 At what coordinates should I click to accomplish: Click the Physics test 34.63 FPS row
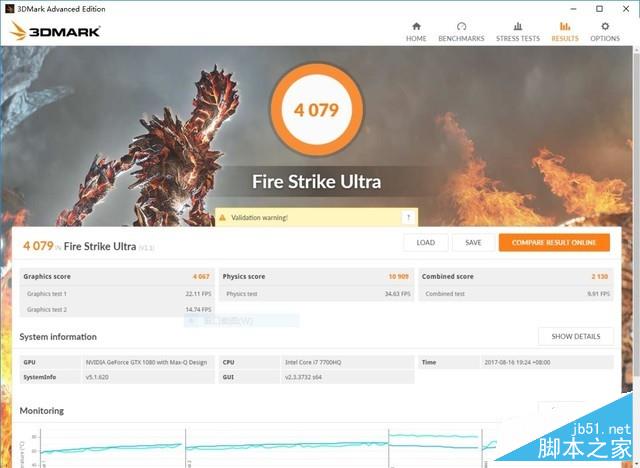(316, 293)
